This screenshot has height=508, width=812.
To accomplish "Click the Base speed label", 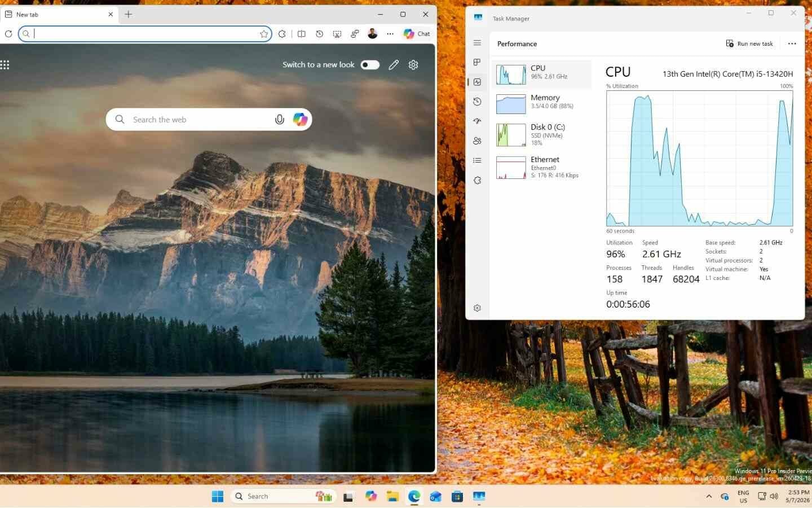I will click(720, 243).
